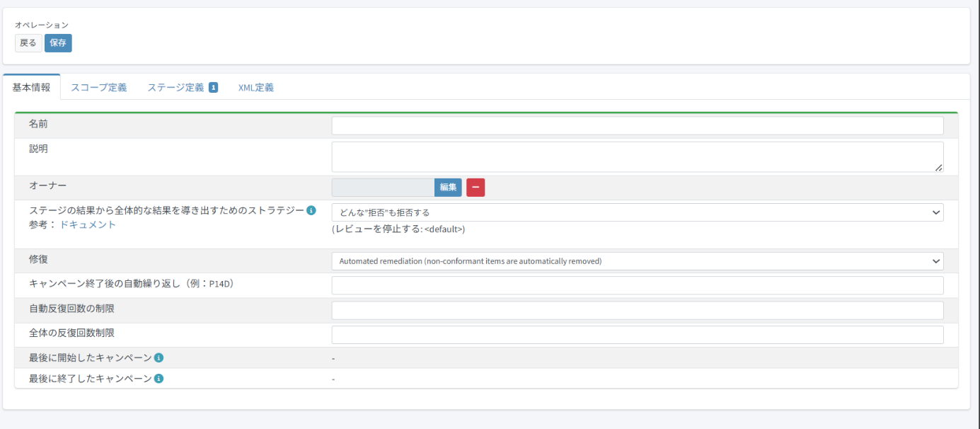Focus the 全体の反復回数制限 input
The image size is (980, 429).
pyautogui.click(x=638, y=335)
